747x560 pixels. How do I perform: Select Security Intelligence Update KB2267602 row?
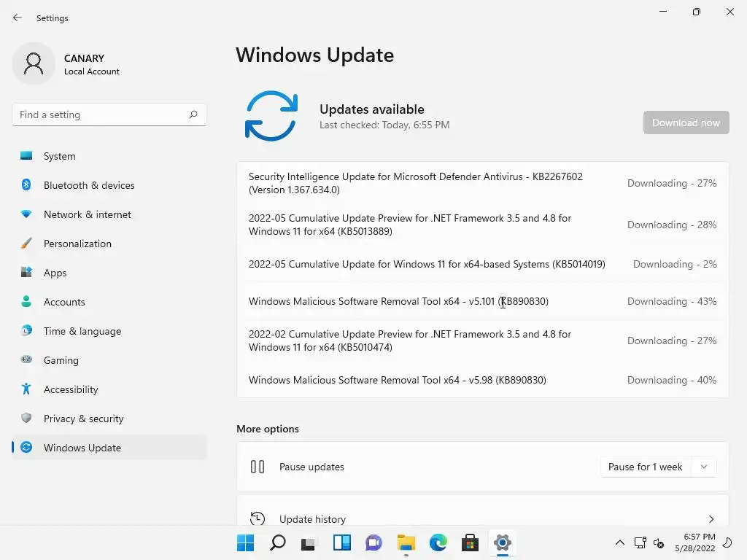coord(483,183)
